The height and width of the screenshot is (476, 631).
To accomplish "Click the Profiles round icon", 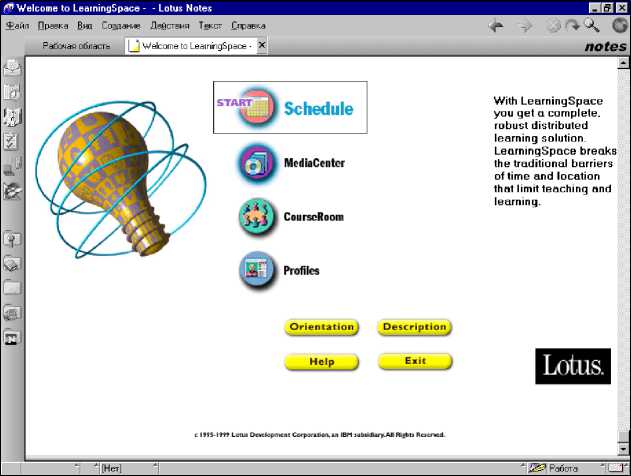I will pyautogui.click(x=257, y=270).
